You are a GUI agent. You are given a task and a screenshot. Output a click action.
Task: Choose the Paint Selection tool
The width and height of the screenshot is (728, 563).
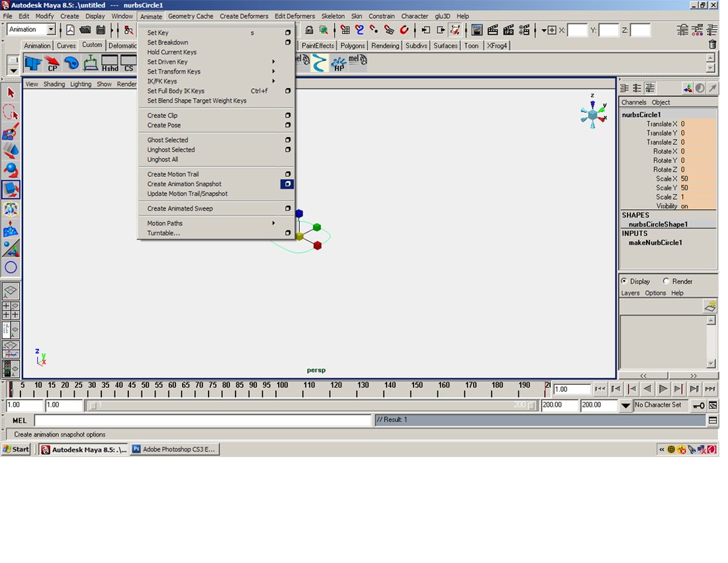tap(11, 132)
